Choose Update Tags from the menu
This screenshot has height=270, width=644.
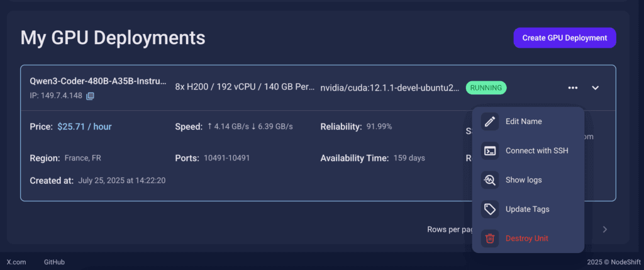pyautogui.click(x=528, y=209)
